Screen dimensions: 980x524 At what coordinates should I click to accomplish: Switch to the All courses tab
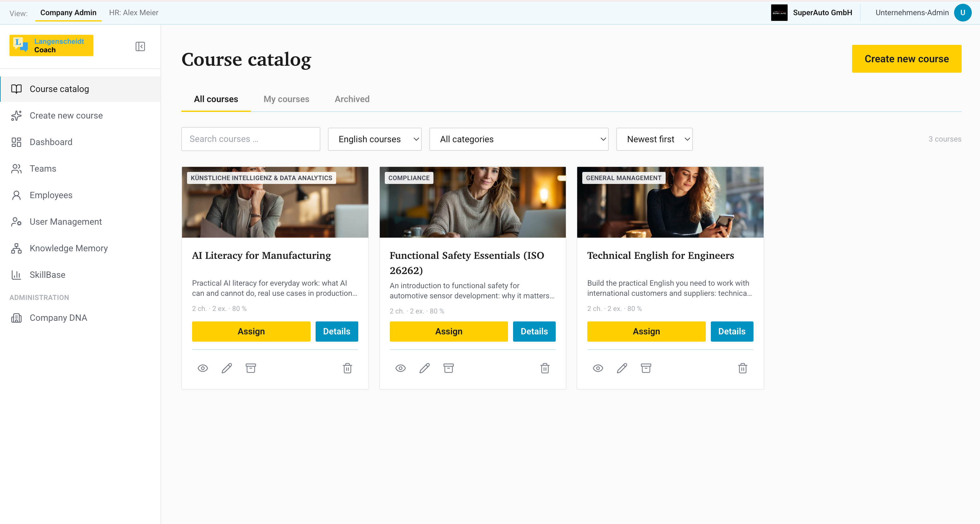click(216, 99)
